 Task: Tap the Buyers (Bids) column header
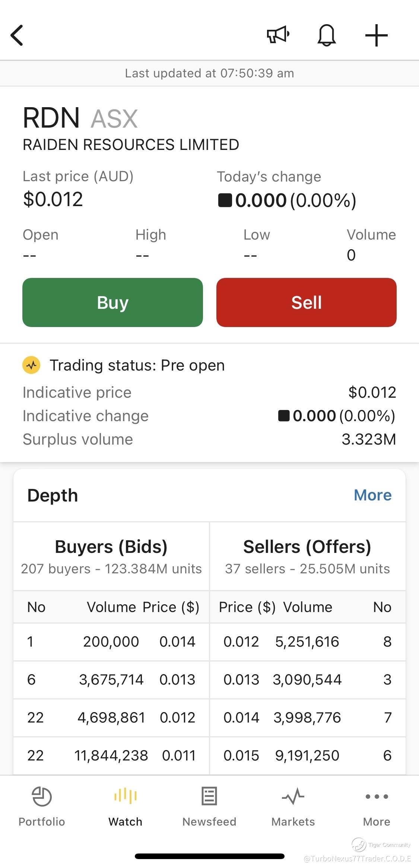coord(111,547)
